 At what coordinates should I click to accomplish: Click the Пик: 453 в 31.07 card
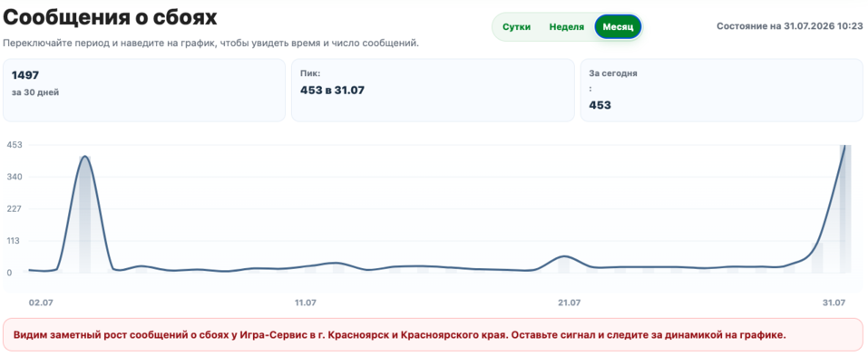pyautogui.click(x=433, y=89)
